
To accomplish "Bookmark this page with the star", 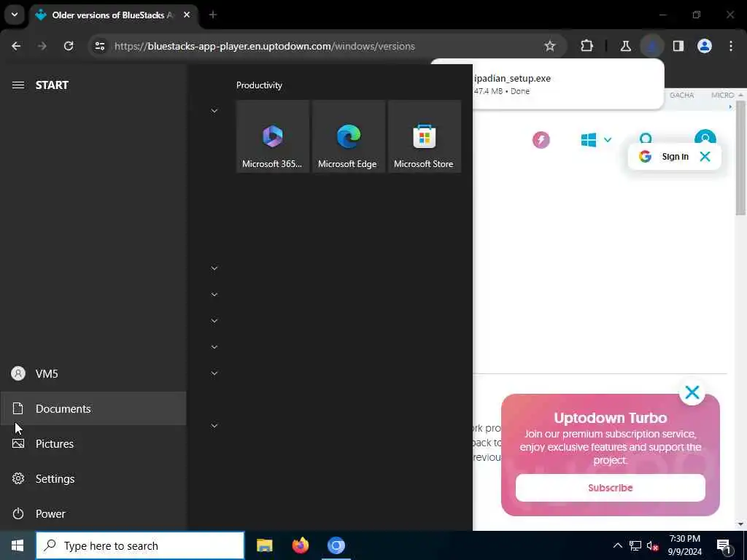I will [x=550, y=46].
